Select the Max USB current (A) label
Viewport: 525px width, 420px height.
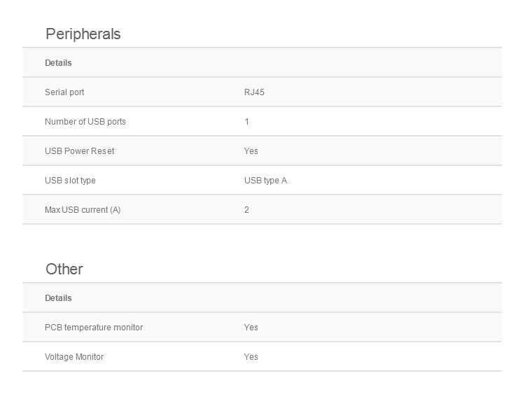coord(83,210)
